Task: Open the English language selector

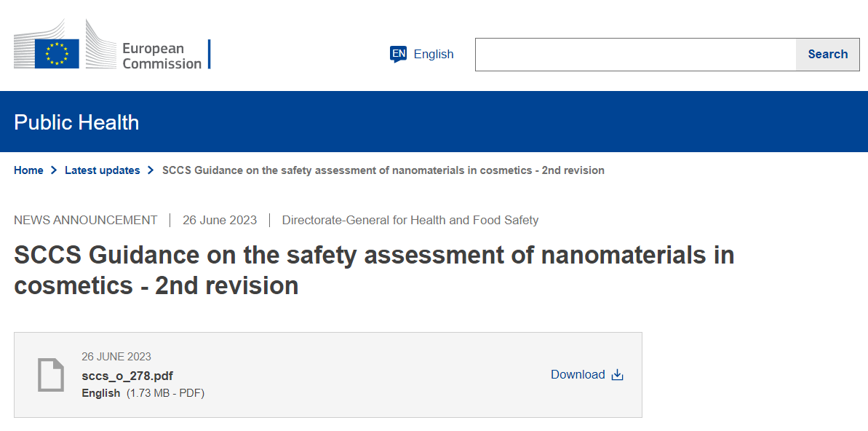Action: (x=433, y=54)
